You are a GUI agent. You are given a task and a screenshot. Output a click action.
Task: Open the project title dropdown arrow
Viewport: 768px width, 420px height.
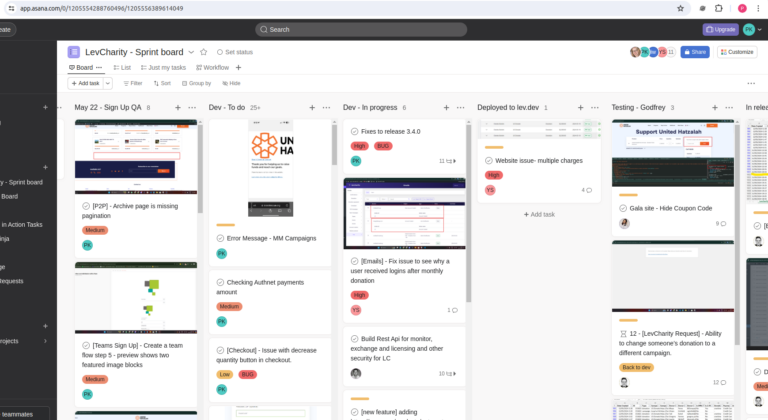point(191,52)
